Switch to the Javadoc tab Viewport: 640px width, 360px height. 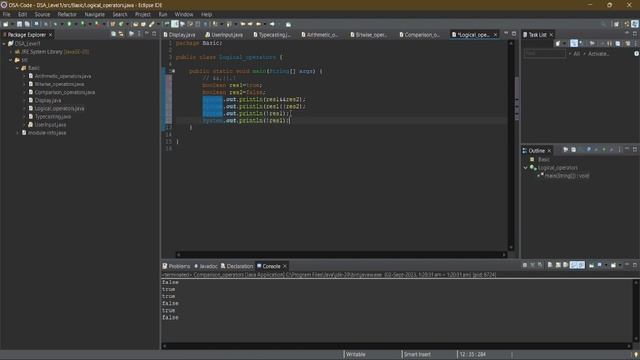click(206, 266)
